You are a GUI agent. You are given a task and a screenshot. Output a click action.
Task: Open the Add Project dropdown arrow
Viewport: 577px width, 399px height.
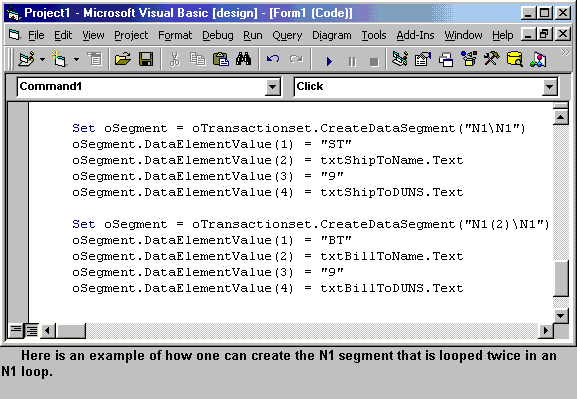[42, 59]
